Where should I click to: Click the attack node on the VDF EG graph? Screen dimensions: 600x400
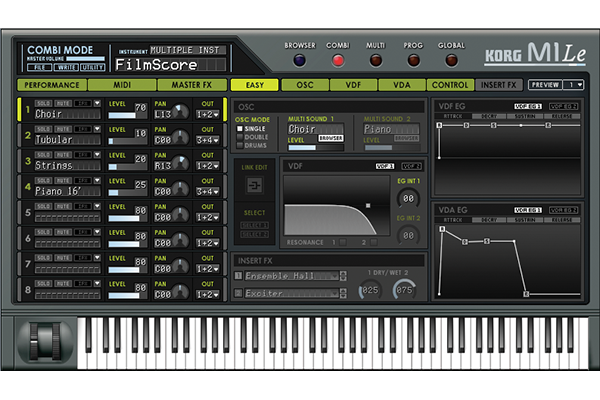(439, 125)
